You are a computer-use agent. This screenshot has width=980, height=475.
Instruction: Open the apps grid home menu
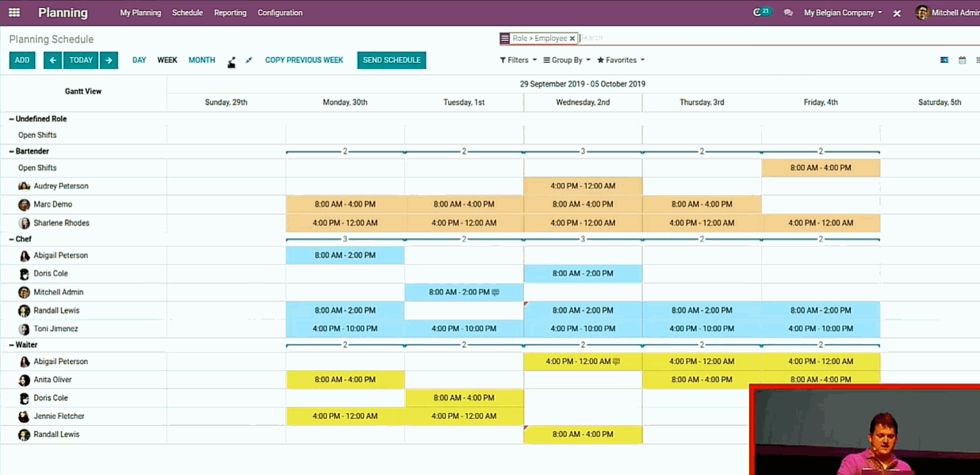[x=14, y=13]
